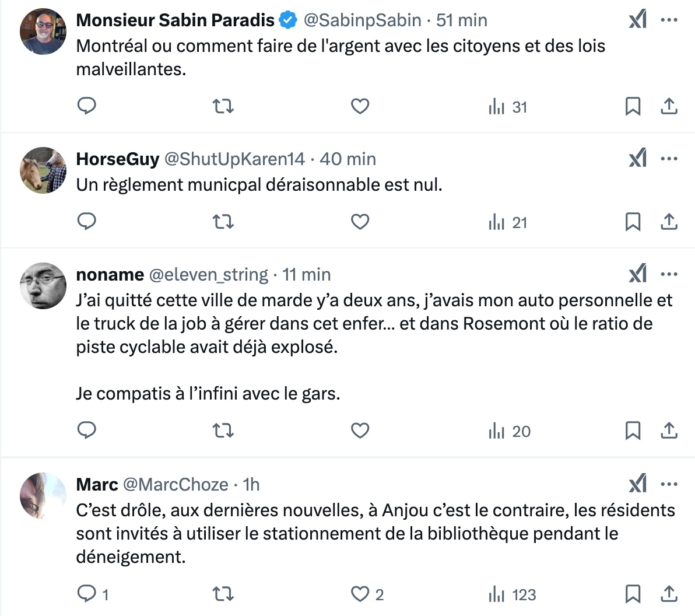This screenshot has width=695, height=616.
Task: Open Grok icon on Sabin Paradis's tweet
Action: [x=638, y=19]
